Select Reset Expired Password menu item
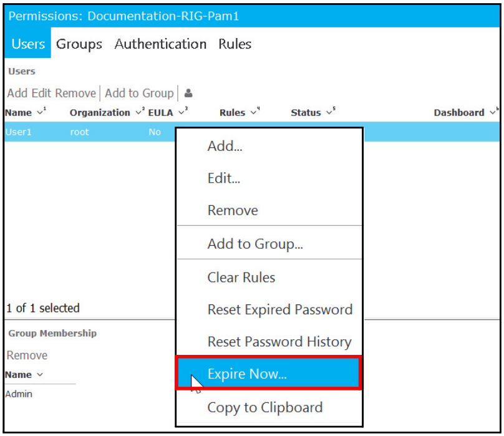Viewport: 504px width, 436px height. pyautogui.click(x=269, y=309)
